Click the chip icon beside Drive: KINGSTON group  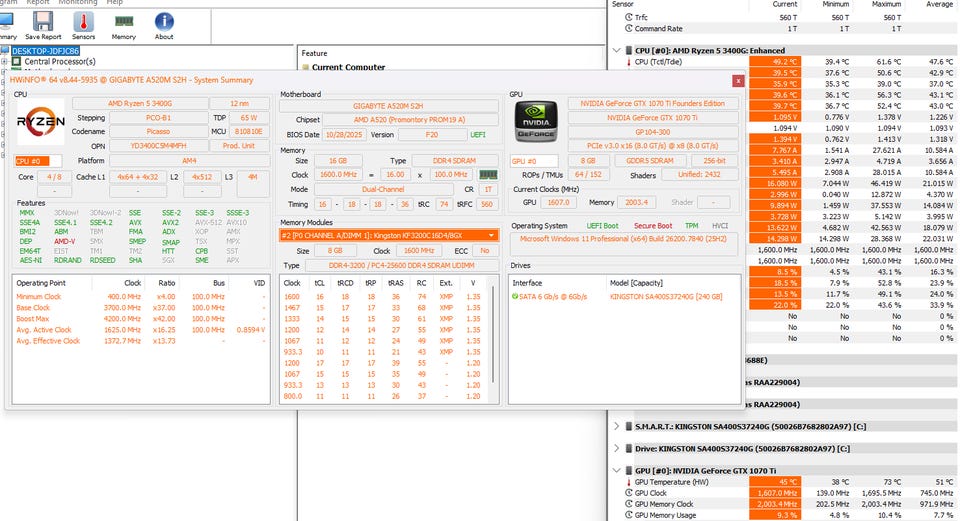point(629,448)
